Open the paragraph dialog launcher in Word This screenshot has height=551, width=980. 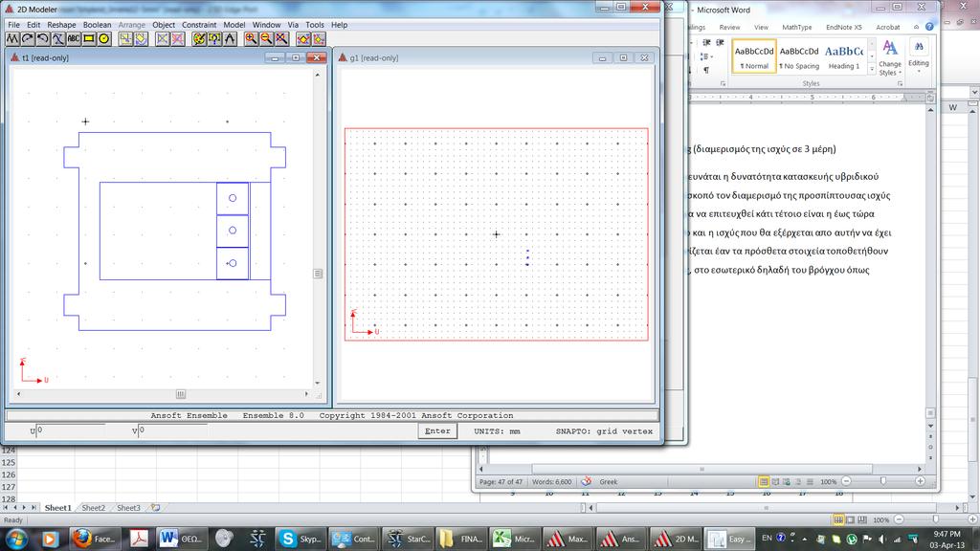point(724,83)
